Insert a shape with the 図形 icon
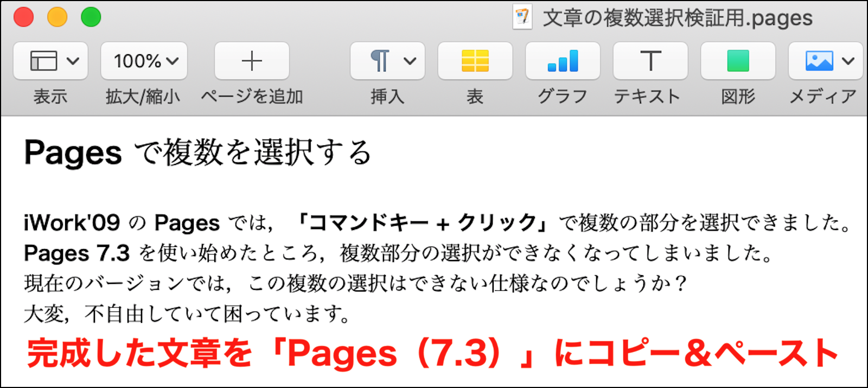The height and width of the screenshot is (388, 868). [x=738, y=61]
